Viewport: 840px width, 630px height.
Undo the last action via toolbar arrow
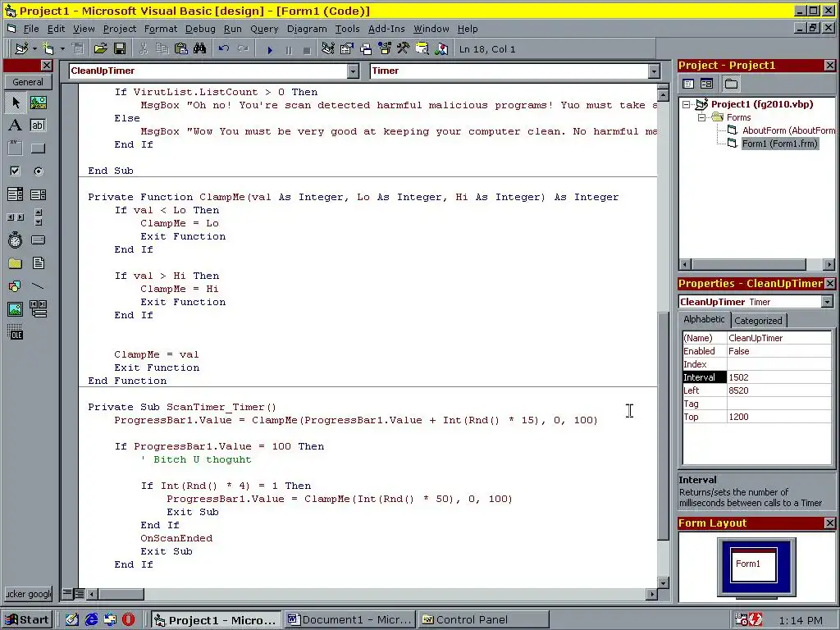click(x=224, y=48)
